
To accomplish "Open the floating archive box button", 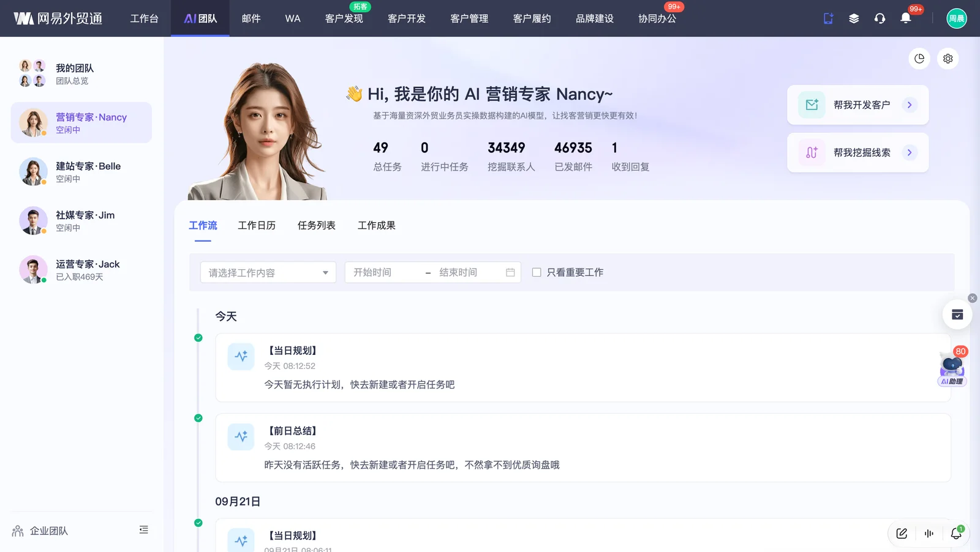I will tap(957, 315).
